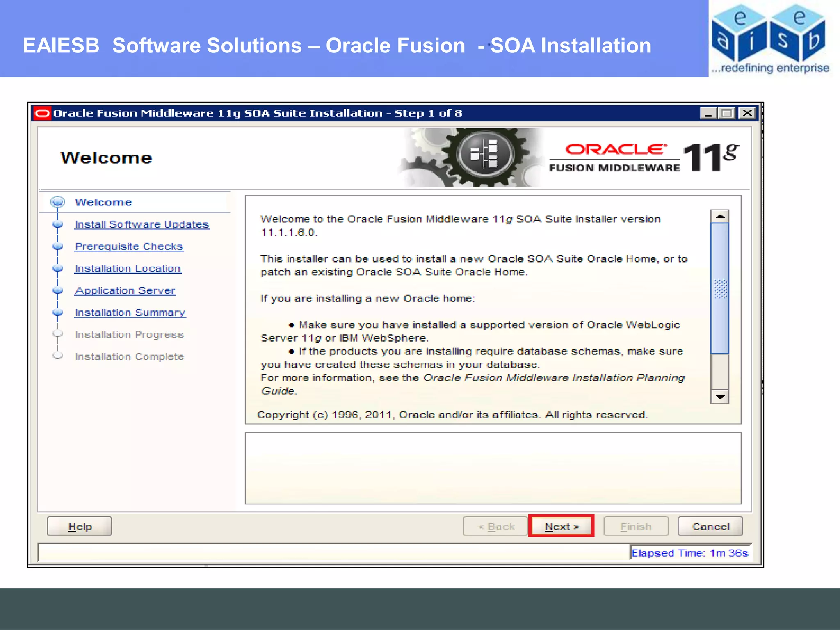The width and height of the screenshot is (840, 630).
Task: Maximize the SOA Suite Installation window
Action: [x=727, y=113]
